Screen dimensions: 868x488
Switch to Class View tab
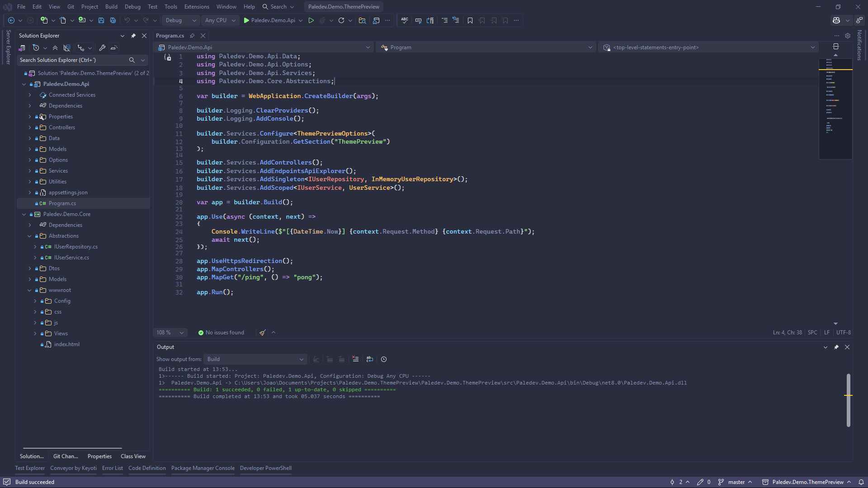133,456
